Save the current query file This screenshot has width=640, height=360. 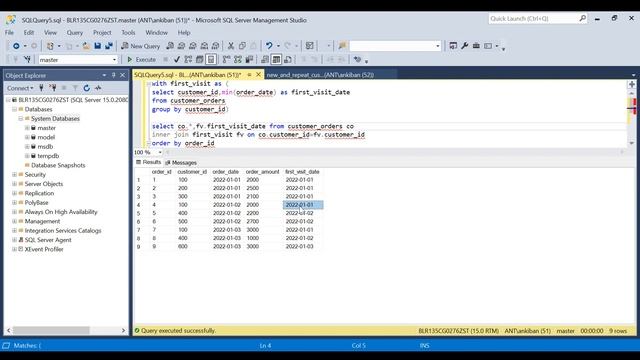point(98,46)
